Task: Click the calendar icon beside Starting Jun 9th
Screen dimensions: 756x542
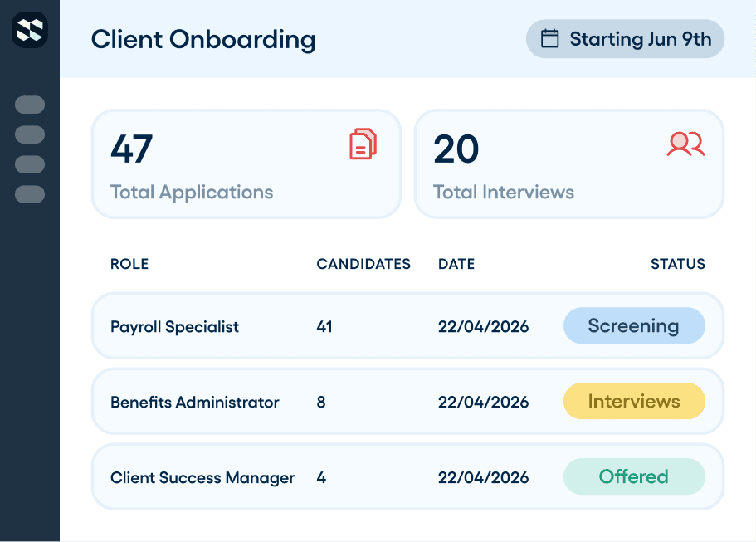Action: [x=549, y=38]
